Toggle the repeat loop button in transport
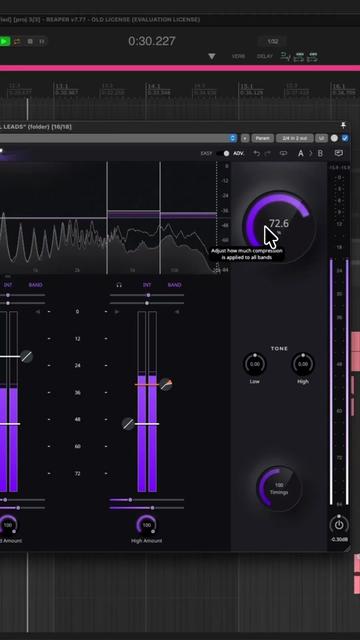 tap(17, 41)
